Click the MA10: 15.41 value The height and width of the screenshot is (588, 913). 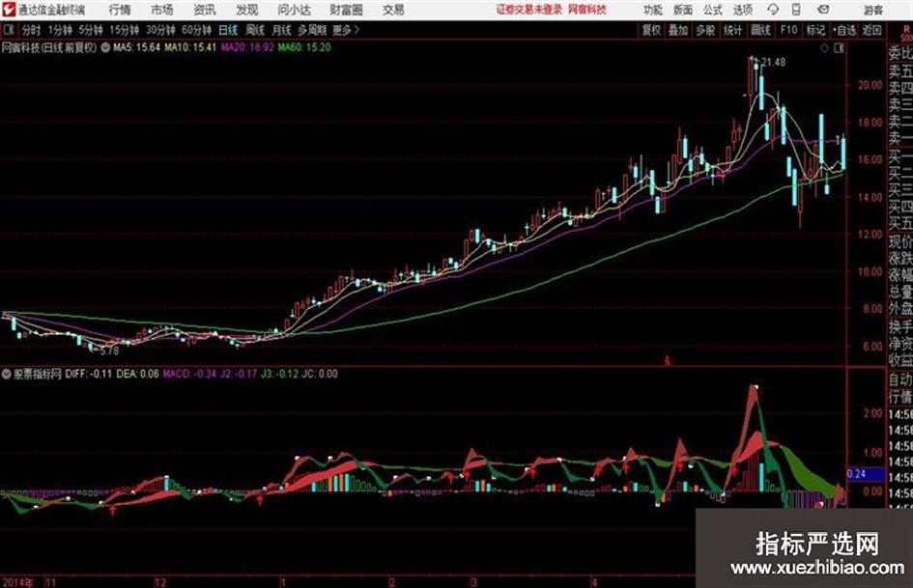(x=190, y=47)
